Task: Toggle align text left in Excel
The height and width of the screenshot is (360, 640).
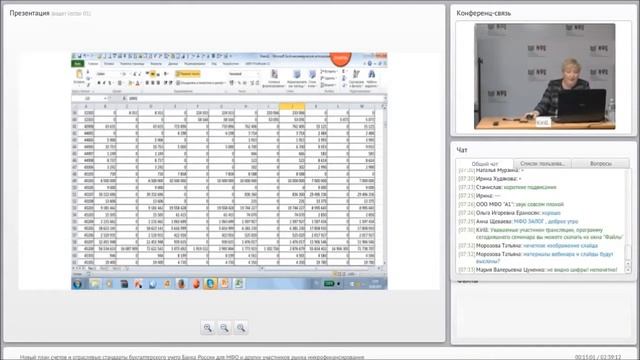Action: tap(147, 83)
